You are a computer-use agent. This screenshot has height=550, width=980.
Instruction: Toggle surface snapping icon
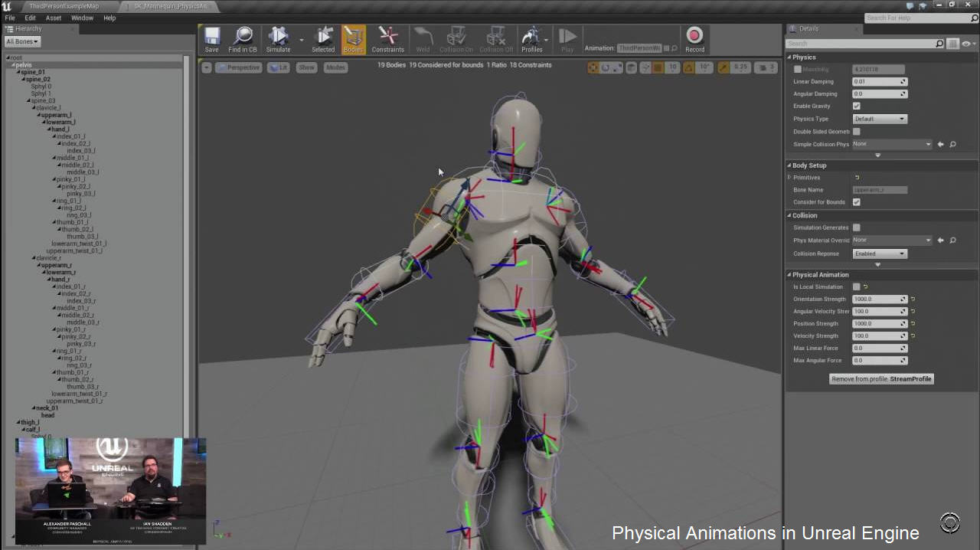coord(645,67)
